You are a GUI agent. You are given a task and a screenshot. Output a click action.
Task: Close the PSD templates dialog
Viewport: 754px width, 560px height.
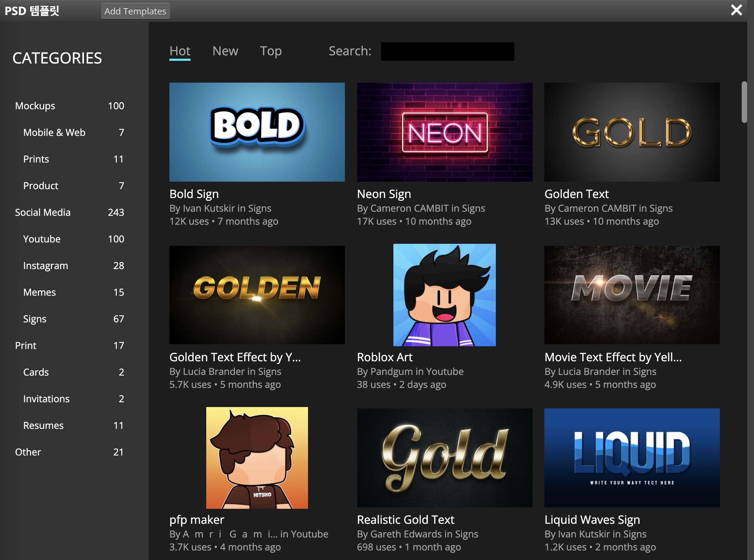point(736,10)
